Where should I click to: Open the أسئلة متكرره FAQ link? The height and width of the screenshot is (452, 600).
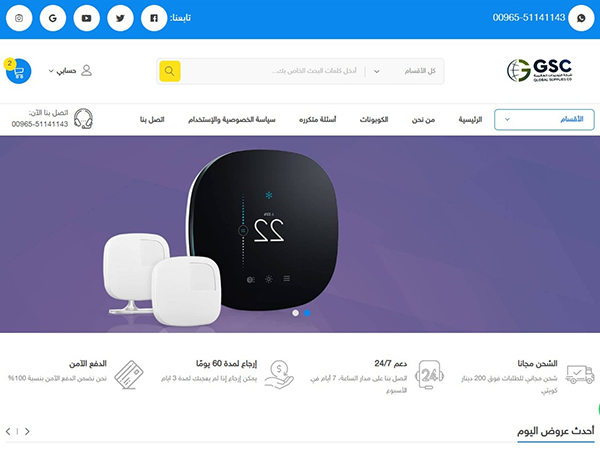tap(318, 120)
